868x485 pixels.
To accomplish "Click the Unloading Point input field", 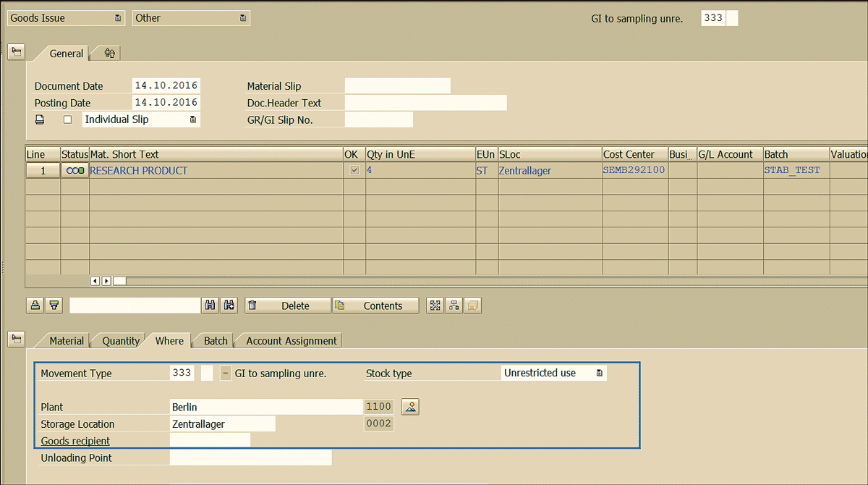I will 250,457.
